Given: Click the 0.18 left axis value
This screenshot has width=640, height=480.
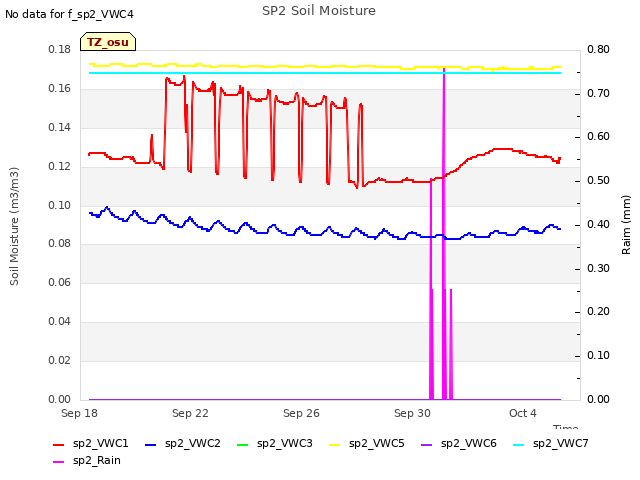Looking at the screenshot, I should [x=59, y=49].
